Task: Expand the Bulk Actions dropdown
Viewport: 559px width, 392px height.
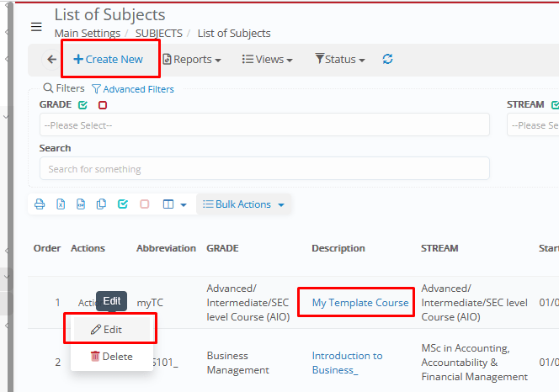Action: [244, 204]
